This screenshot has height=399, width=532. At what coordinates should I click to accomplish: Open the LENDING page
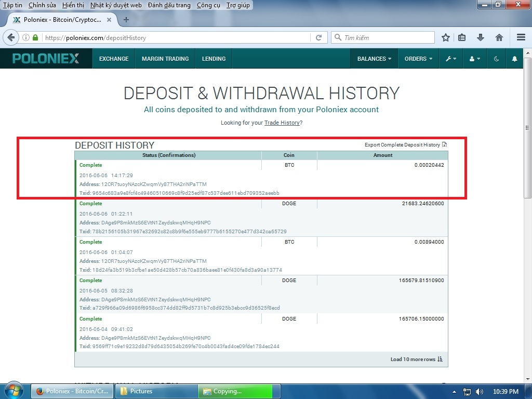click(214, 59)
